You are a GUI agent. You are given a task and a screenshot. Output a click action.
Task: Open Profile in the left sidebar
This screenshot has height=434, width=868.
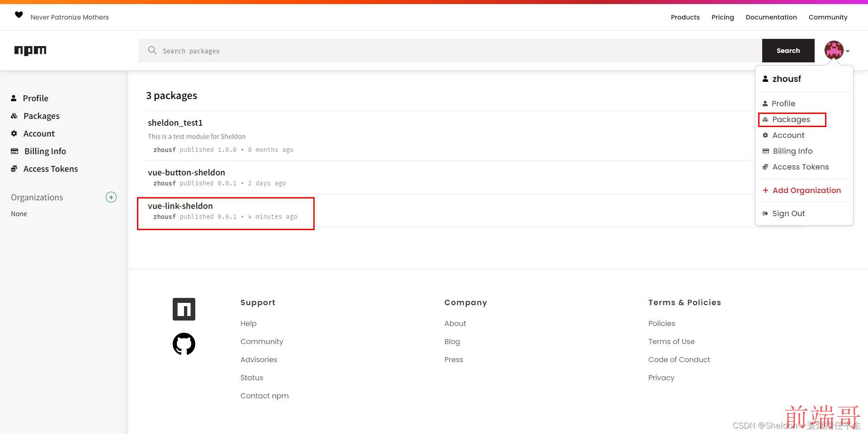(36, 98)
